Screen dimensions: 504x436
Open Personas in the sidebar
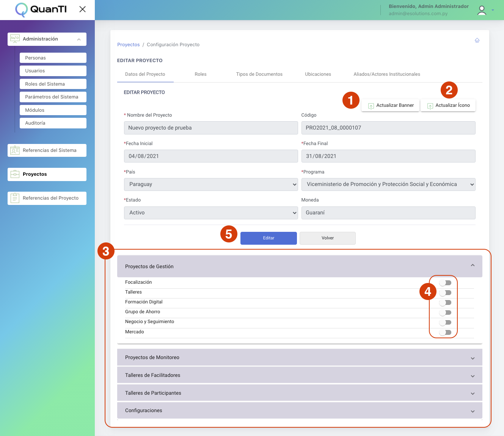(53, 58)
